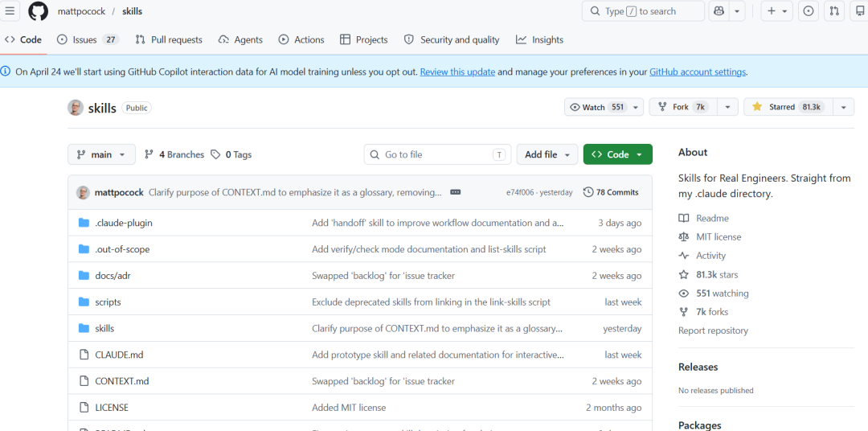Toggle the Starred button to unstar
868x431 pixels.
click(788, 108)
